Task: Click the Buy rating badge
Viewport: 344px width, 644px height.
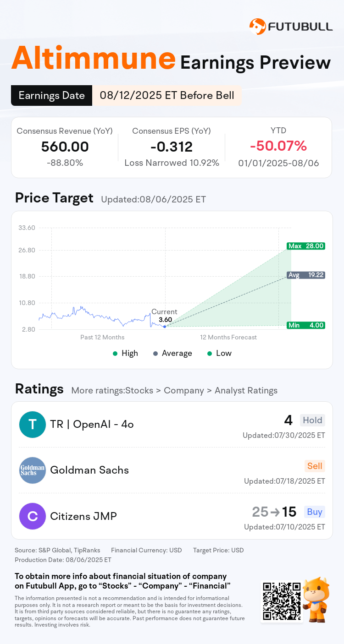Action: 315,512
